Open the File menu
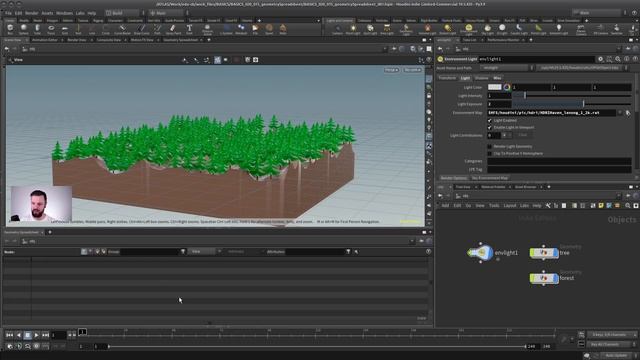 point(8,13)
